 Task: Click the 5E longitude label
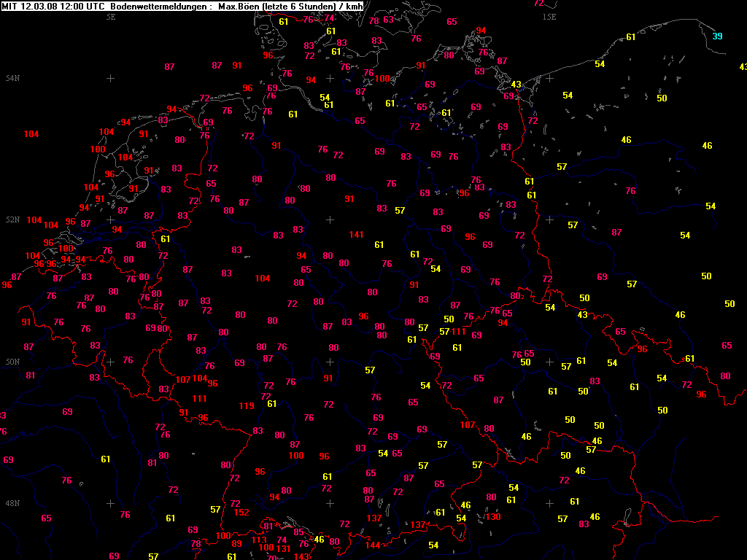pyautogui.click(x=111, y=15)
